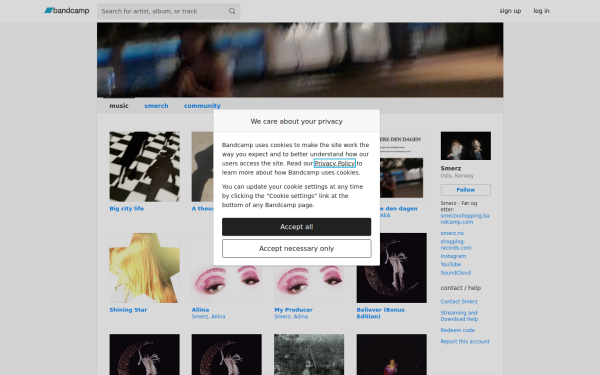Open the Instagram link
Image resolution: width=600 pixels, height=375 pixels.
coord(453,256)
